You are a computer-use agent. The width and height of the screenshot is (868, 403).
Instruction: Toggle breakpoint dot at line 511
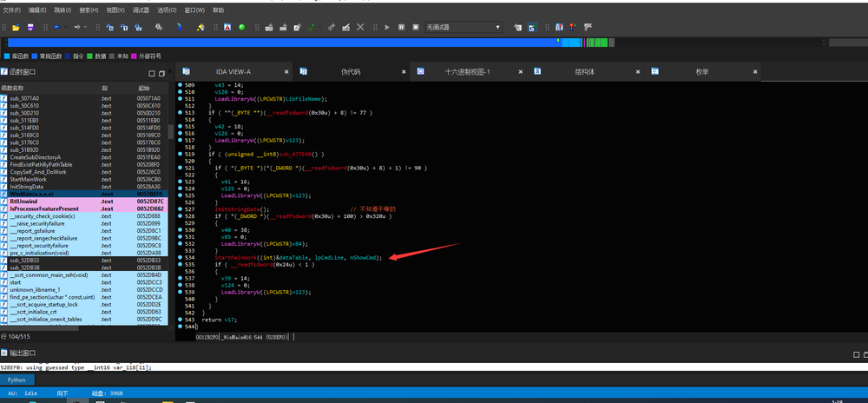[180, 99]
